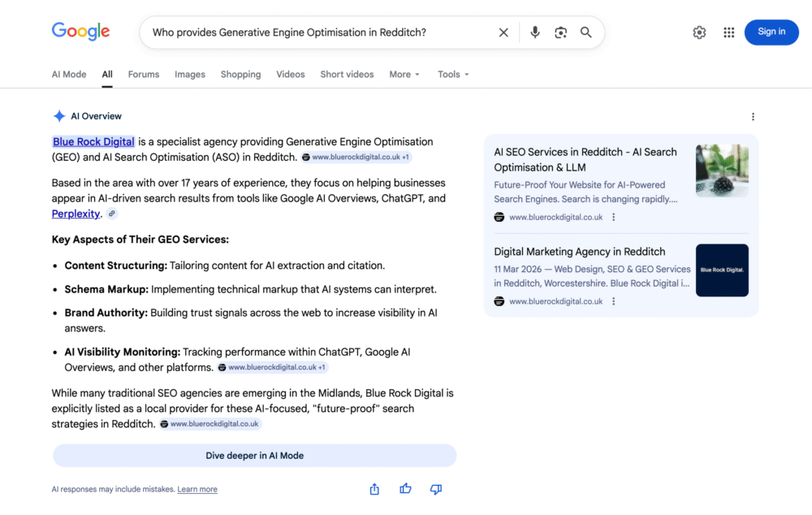Screen dimensions: 812x515
Task: Open three-dot menu for AI SEO Services card
Action: pyautogui.click(x=614, y=217)
